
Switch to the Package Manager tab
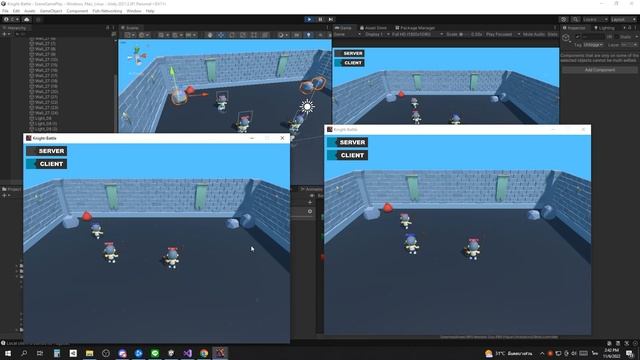[415, 28]
